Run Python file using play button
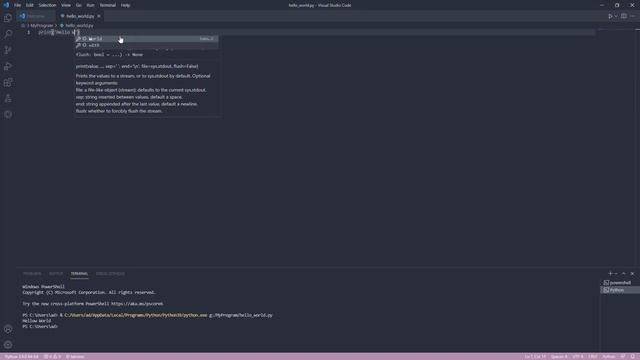640x360 pixels. pyautogui.click(x=610, y=16)
